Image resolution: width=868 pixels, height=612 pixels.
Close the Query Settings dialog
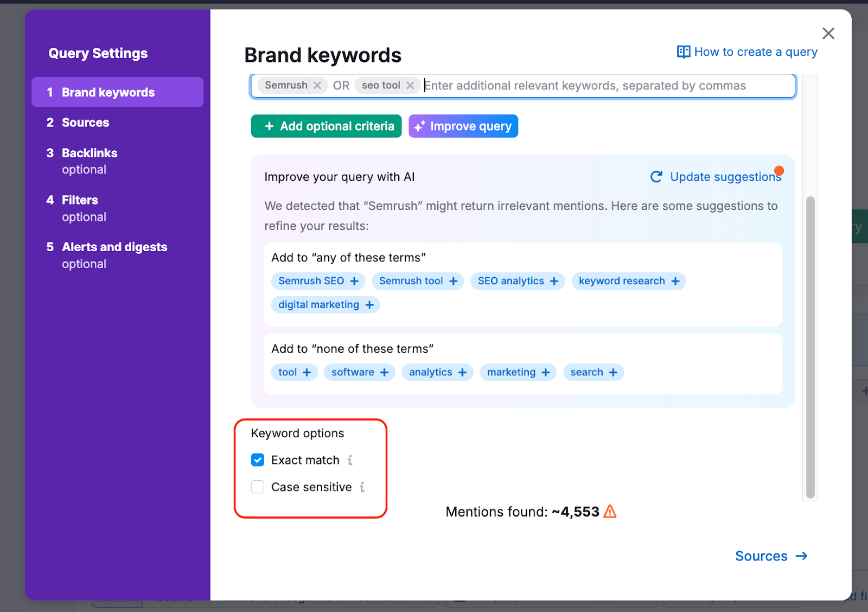pyautogui.click(x=828, y=34)
